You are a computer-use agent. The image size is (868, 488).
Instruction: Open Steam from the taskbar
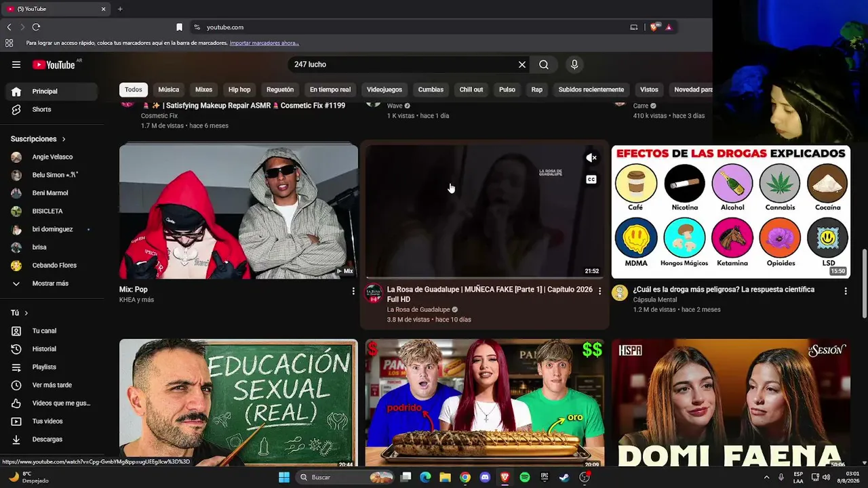click(x=564, y=477)
